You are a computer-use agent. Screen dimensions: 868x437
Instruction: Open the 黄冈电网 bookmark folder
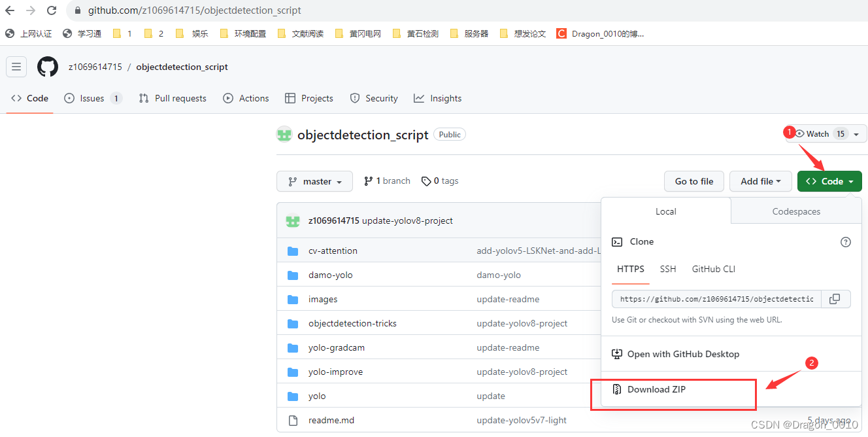coord(358,33)
